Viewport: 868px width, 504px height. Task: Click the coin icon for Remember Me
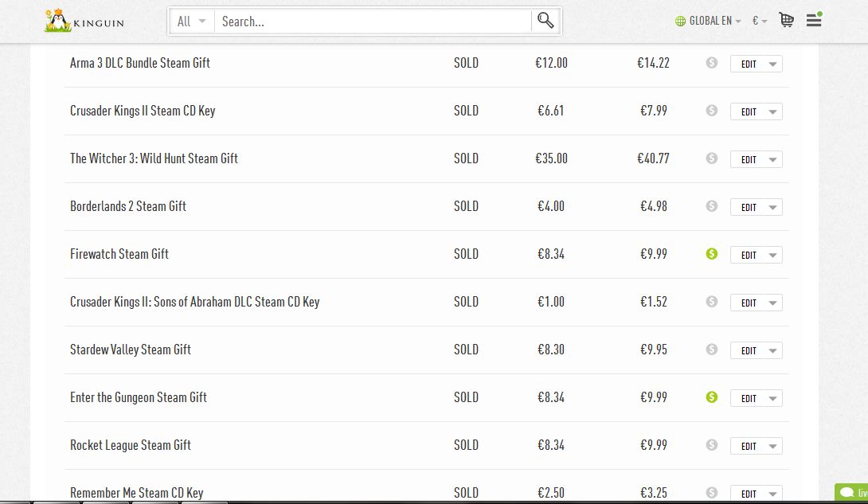(x=712, y=492)
